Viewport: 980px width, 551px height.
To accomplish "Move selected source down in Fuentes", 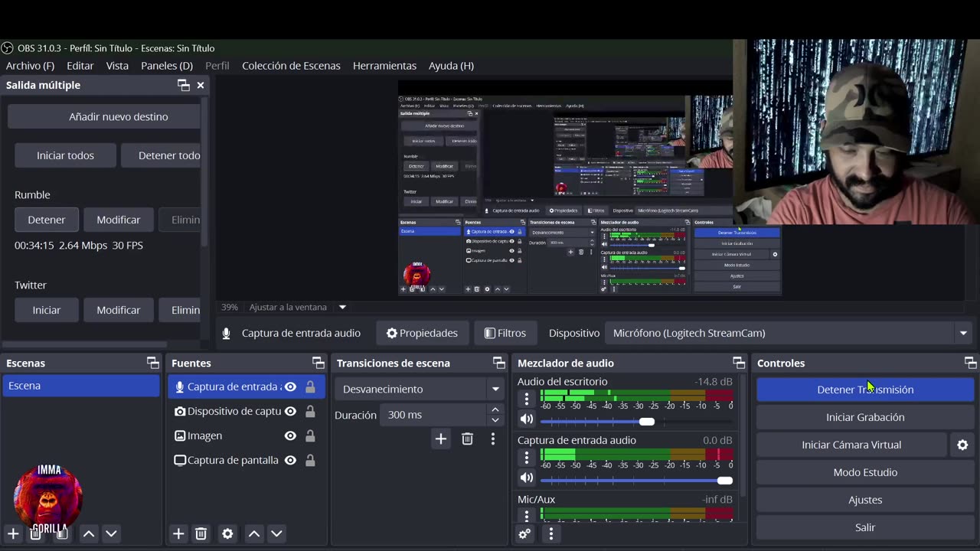I will tap(276, 533).
